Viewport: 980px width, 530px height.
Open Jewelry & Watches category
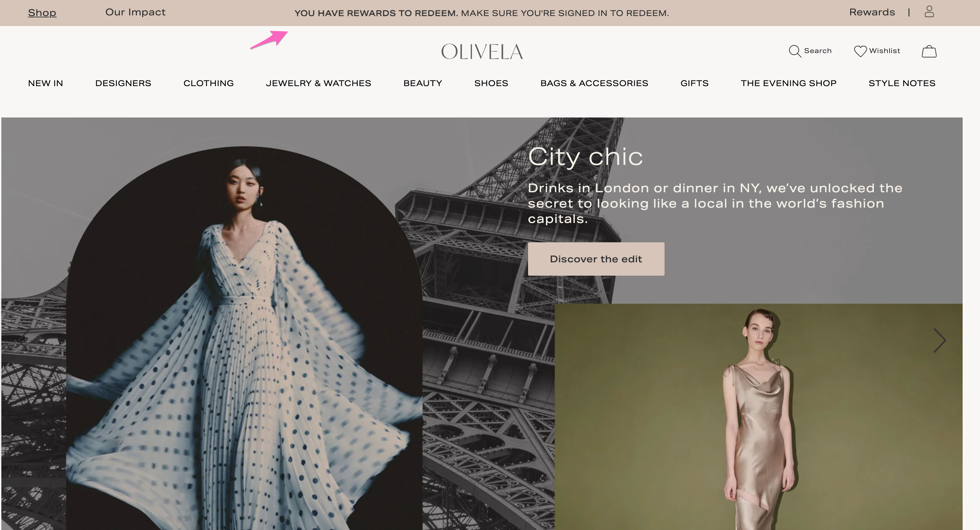click(318, 83)
